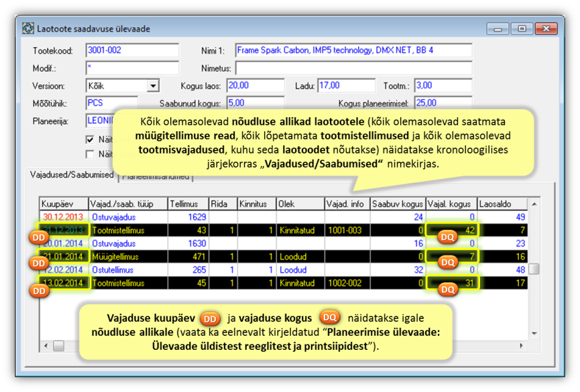
Task: Click the horizontal scroll left arrow
Action: coord(46,346)
